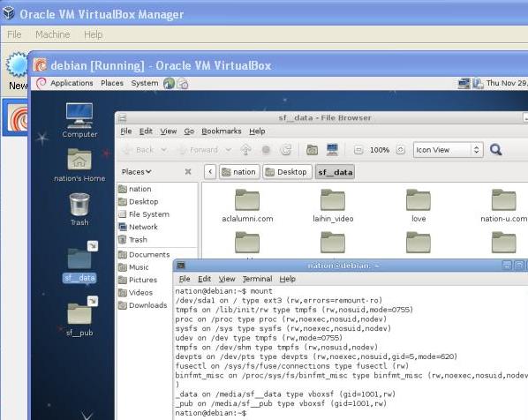Open Go menu in File Browser
Viewport: 528px width, 420px height.
click(189, 131)
